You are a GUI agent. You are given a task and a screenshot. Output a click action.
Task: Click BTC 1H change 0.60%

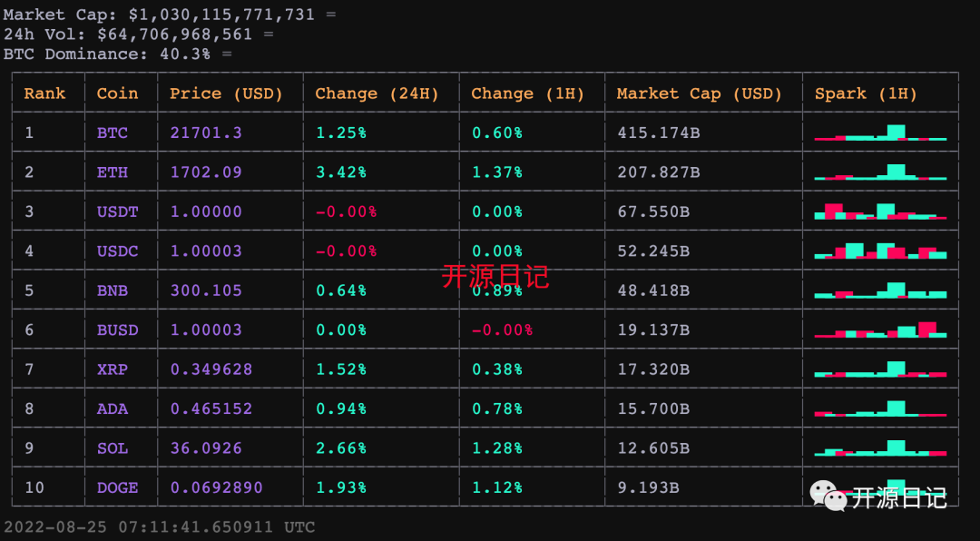[497, 133]
